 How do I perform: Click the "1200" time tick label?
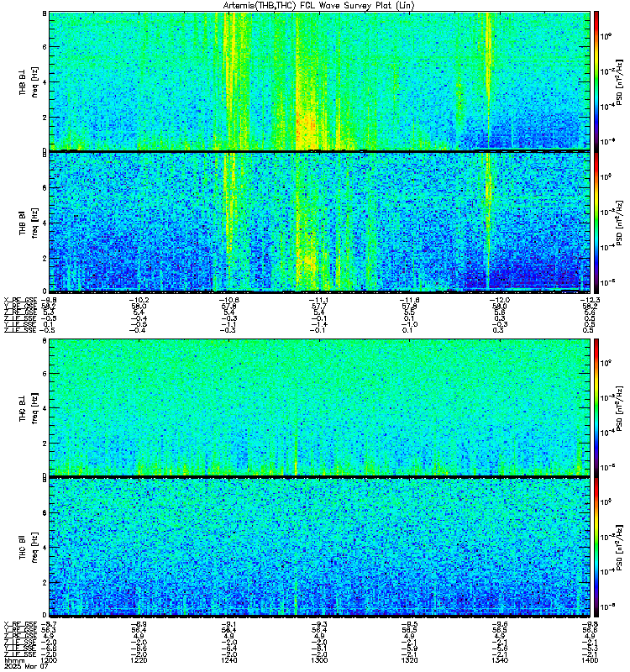(50, 660)
